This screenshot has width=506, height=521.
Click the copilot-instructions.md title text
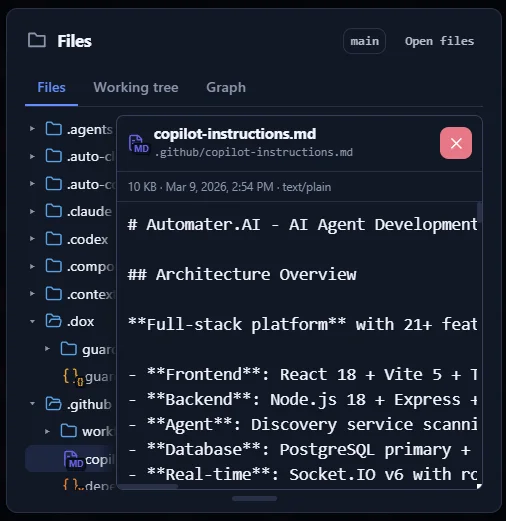[235, 134]
